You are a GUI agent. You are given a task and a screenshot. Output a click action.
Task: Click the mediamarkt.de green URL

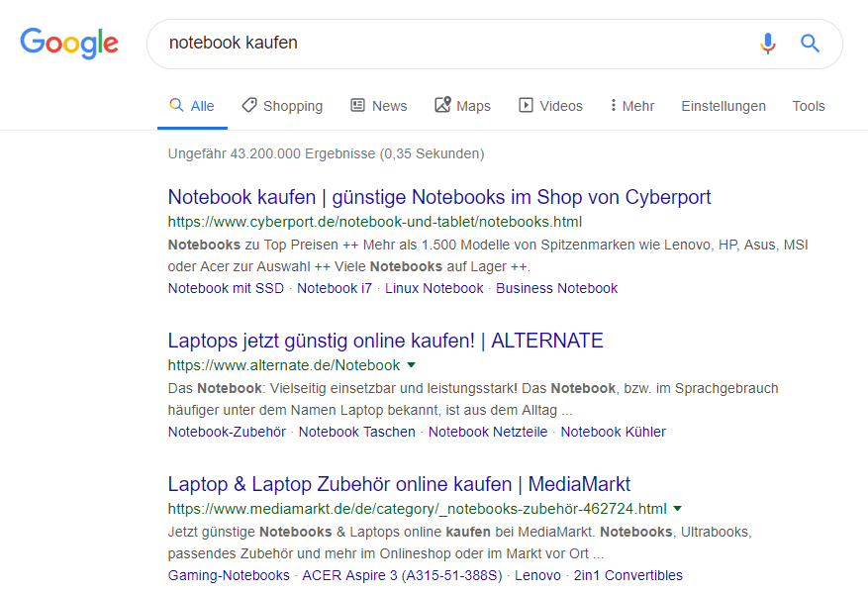(x=418, y=509)
